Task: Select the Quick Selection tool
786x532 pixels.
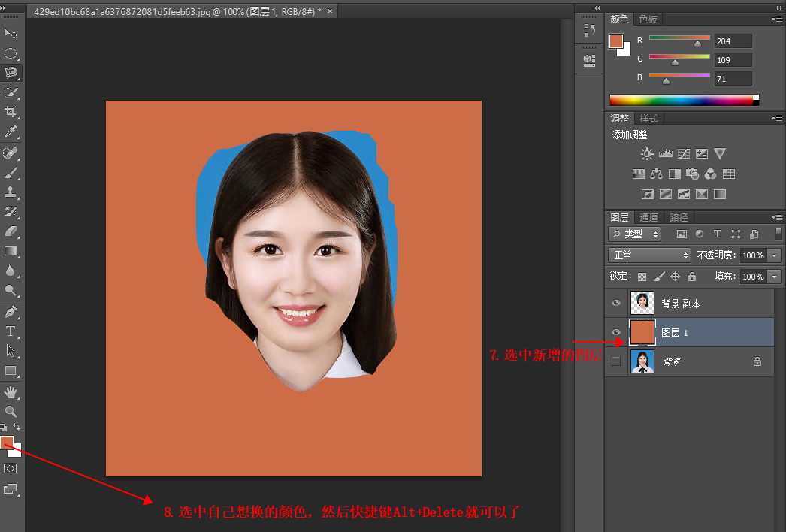Action: click(x=11, y=92)
